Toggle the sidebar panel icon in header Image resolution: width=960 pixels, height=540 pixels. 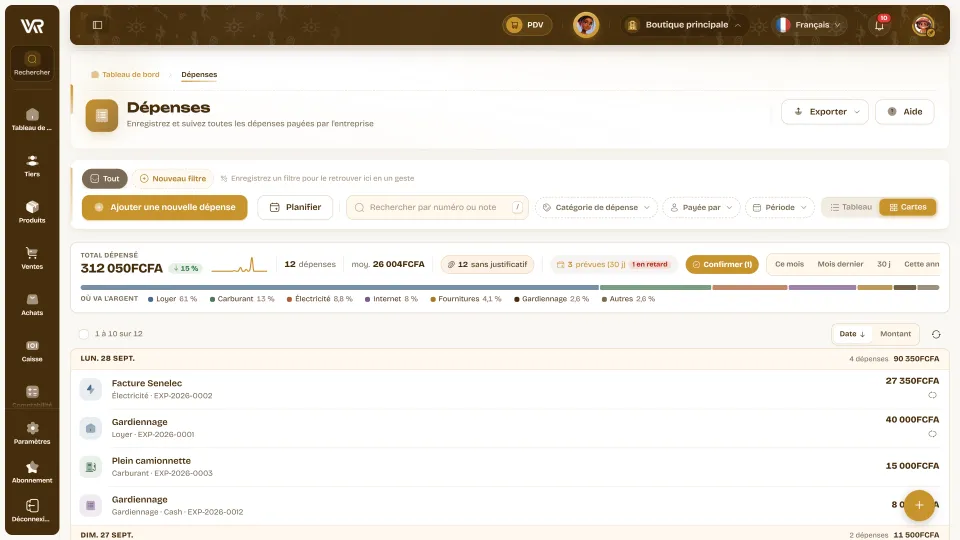97,25
